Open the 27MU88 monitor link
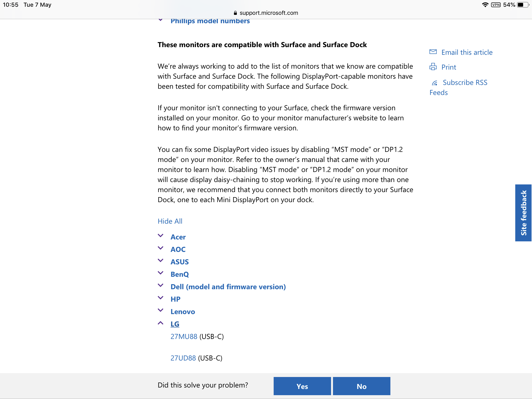 point(184,337)
